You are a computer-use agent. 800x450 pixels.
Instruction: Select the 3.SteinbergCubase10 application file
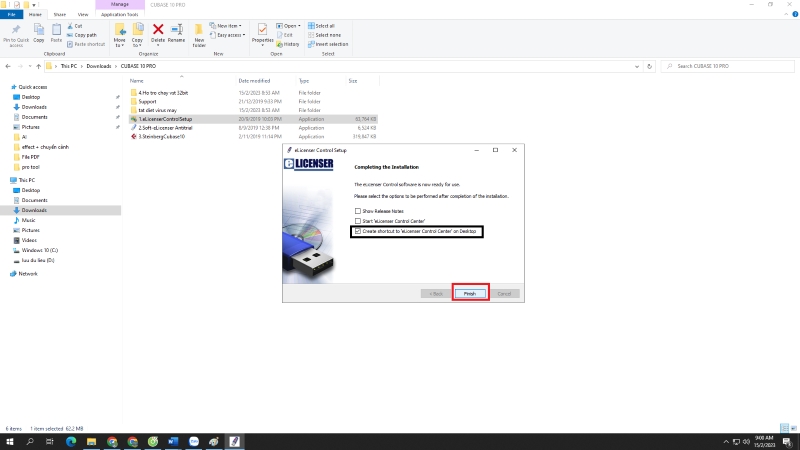click(x=253, y=137)
